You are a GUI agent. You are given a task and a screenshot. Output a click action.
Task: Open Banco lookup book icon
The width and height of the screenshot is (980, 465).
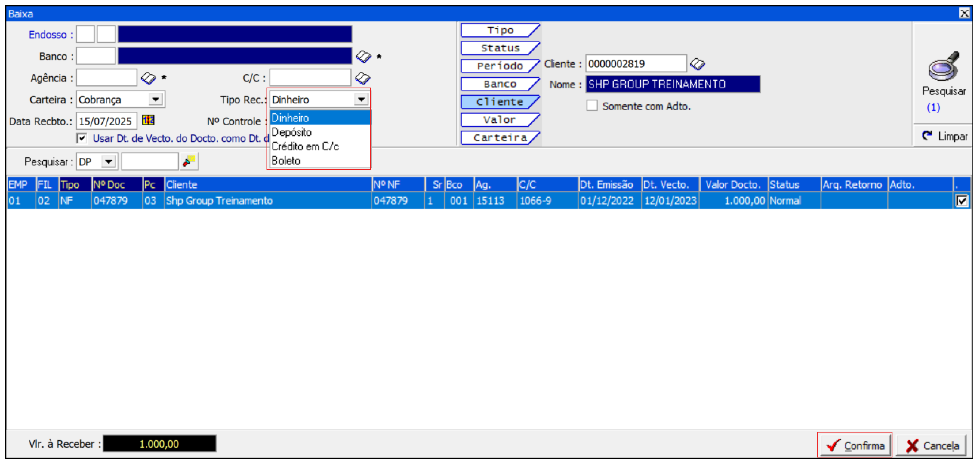tap(363, 57)
